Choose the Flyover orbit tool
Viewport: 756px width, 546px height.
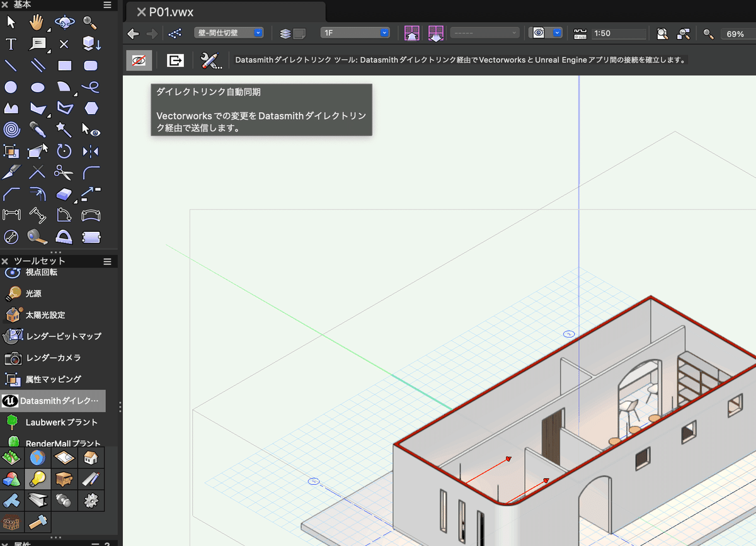point(64,23)
